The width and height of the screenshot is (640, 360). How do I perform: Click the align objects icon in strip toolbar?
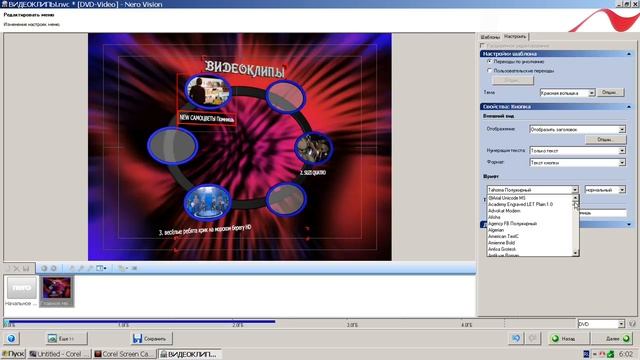pos(122,268)
